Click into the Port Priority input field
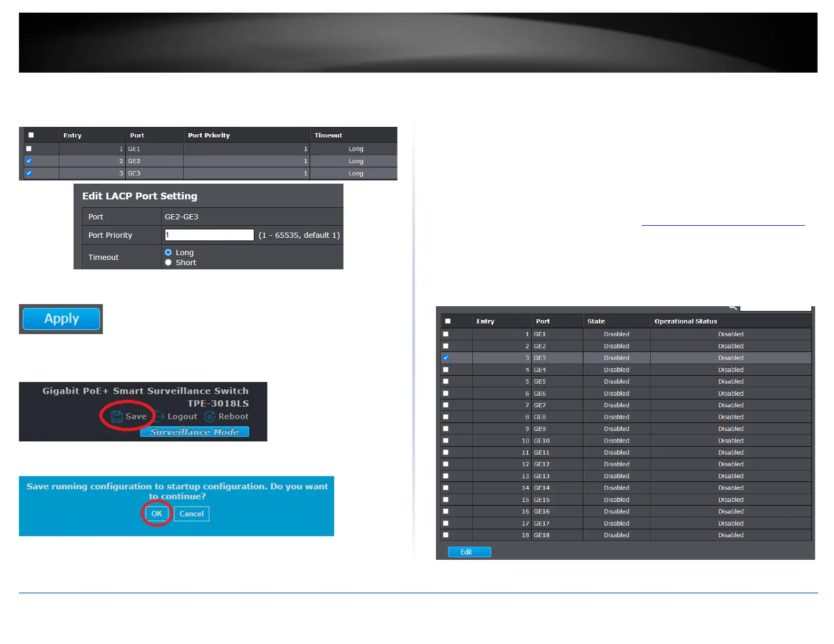The width and height of the screenshot is (834, 644). 210,235
